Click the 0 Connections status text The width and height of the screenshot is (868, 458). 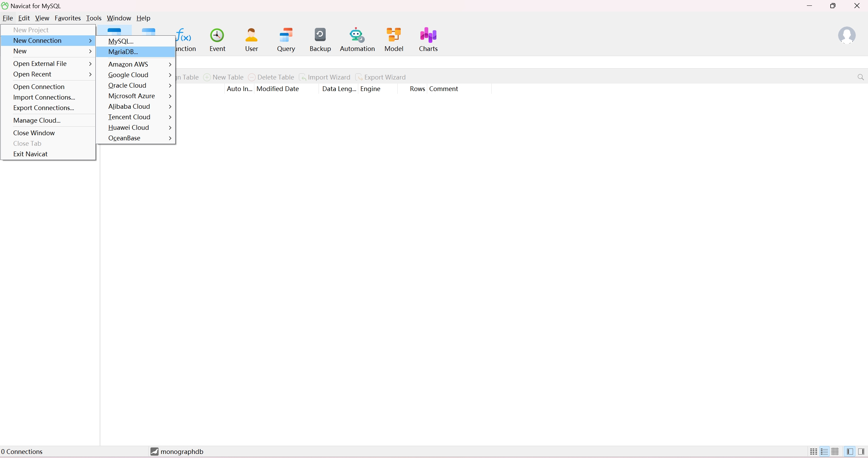pyautogui.click(x=22, y=452)
